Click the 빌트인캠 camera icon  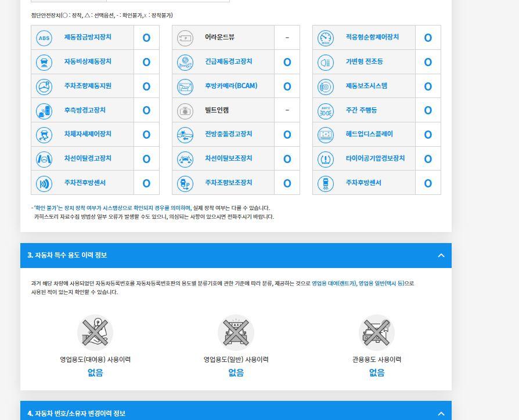[x=185, y=111]
